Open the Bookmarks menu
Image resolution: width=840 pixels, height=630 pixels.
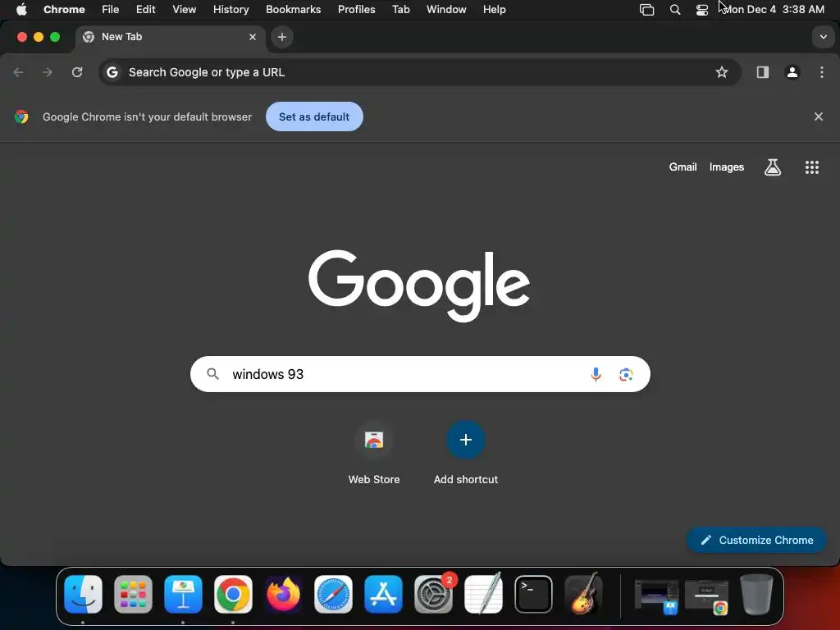click(x=294, y=9)
